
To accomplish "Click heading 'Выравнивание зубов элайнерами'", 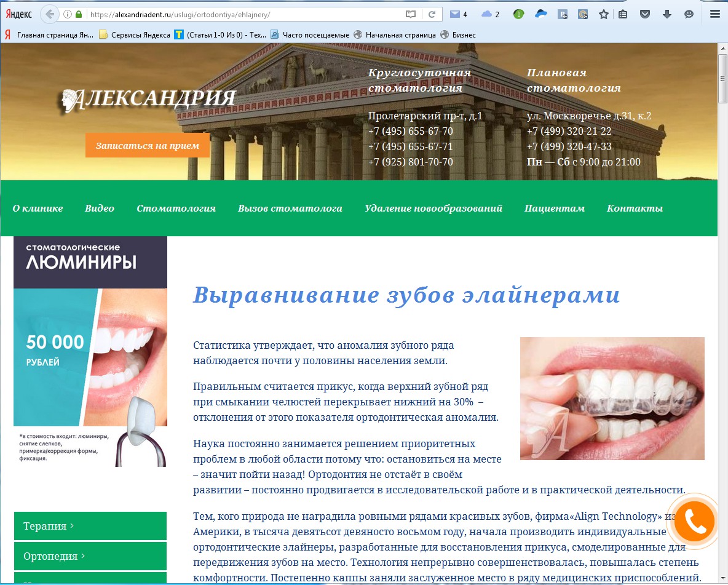I will click(x=406, y=295).
